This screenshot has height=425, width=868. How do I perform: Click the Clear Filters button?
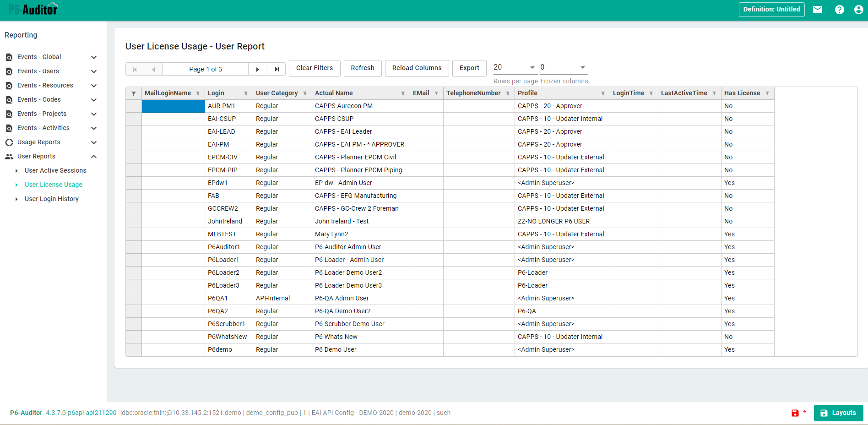click(315, 68)
